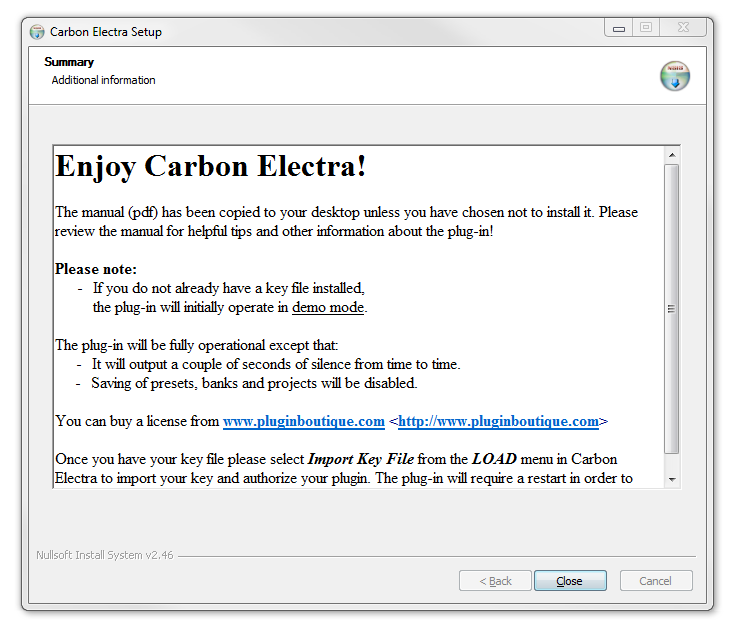Click the Carbon Electra Setup title bar icon
This screenshot has width=742, height=627.
click(37, 32)
